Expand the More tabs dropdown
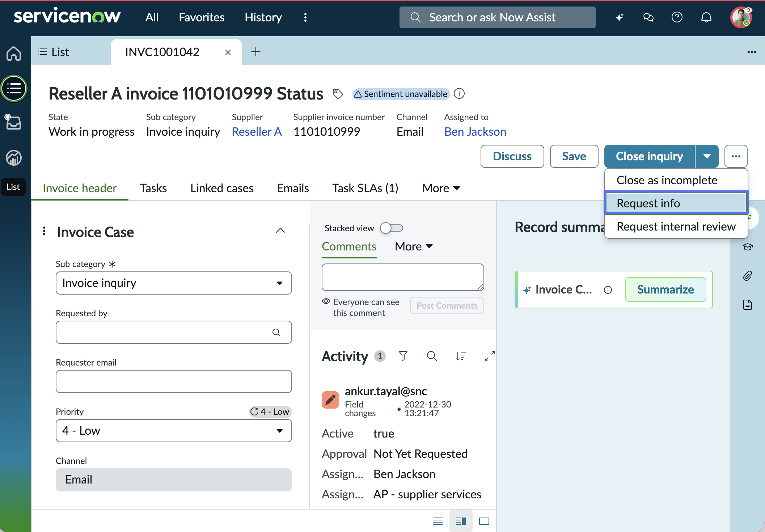This screenshot has height=532, width=765. (441, 188)
